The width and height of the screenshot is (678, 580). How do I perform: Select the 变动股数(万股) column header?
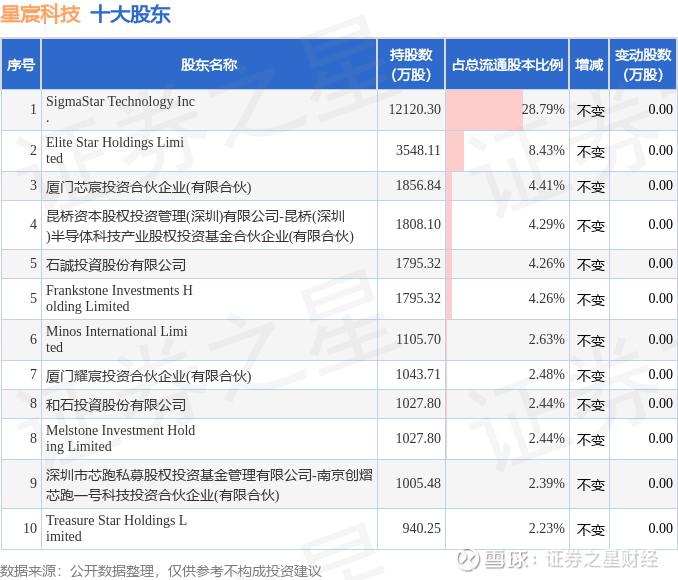coord(643,64)
